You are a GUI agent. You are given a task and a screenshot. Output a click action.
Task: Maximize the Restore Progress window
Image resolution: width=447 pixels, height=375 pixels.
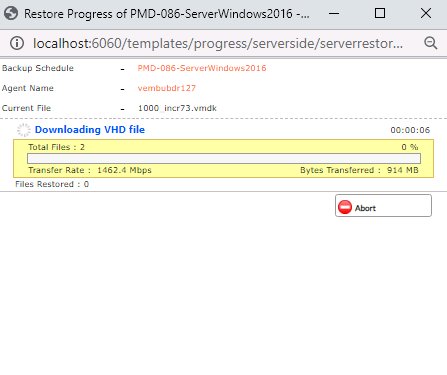[380, 14]
